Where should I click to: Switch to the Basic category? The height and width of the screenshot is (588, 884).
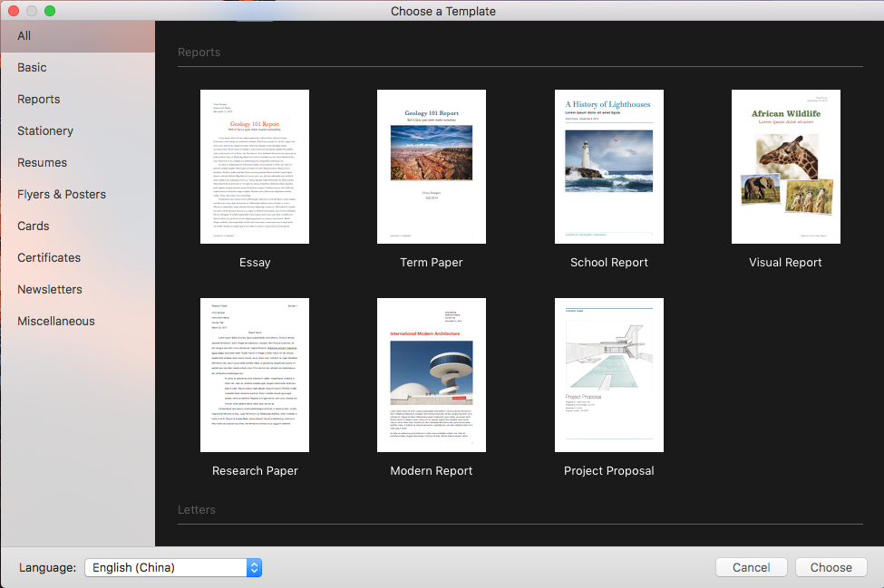(33, 68)
